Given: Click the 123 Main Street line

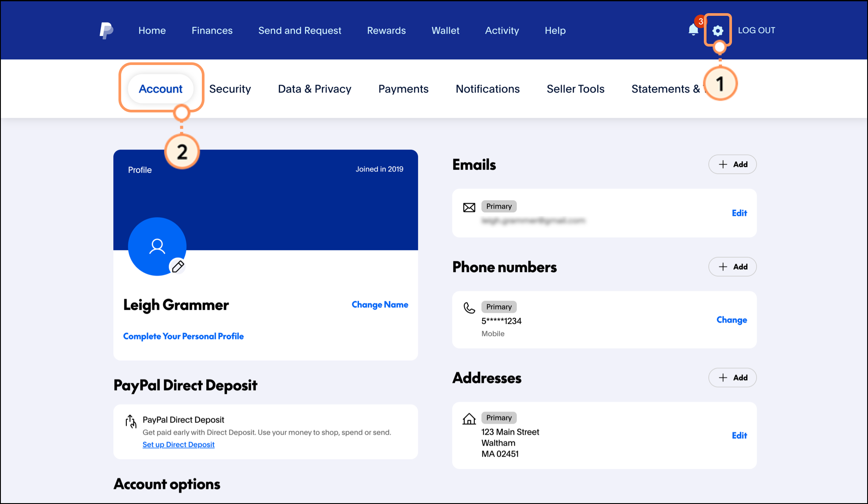Looking at the screenshot, I should (510, 432).
